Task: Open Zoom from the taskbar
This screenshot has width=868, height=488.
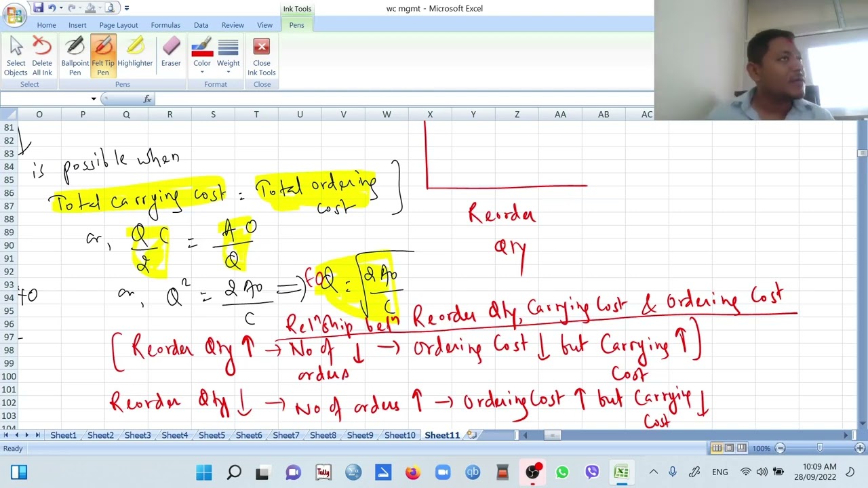Action: coord(443,472)
